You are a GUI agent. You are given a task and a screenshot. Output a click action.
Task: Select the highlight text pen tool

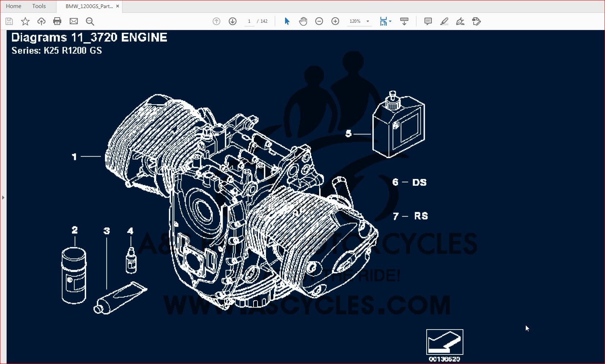click(x=444, y=21)
